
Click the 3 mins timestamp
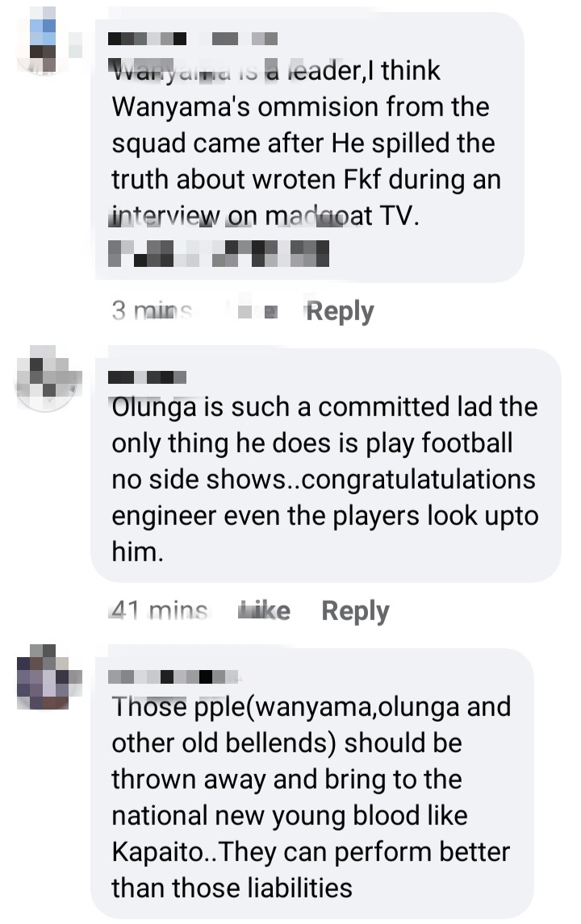point(153,310)
